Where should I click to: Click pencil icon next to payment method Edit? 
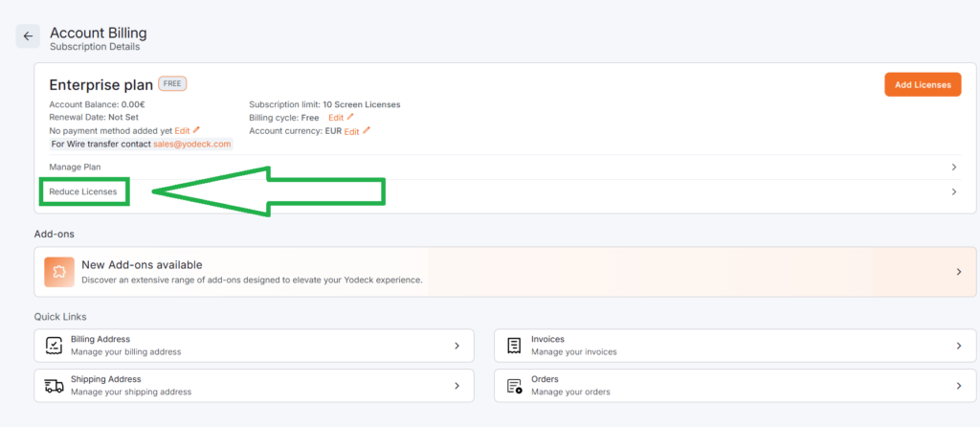point(196,129)
